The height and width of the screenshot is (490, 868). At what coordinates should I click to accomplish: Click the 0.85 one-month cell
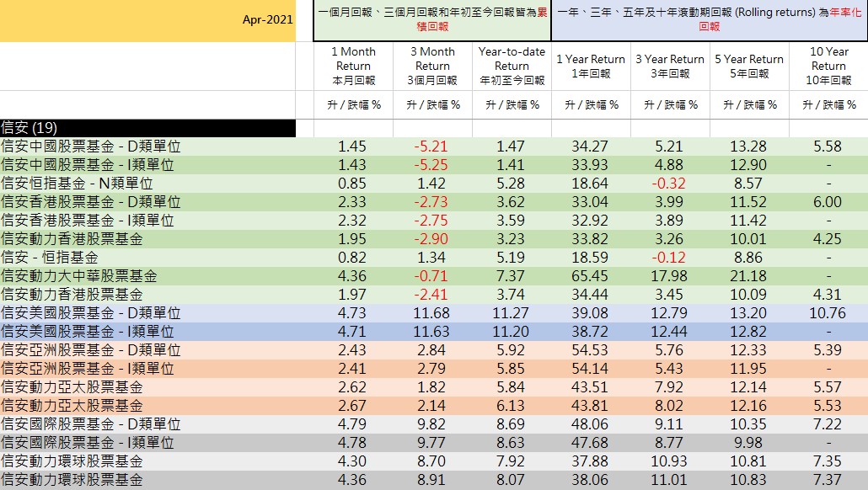(352, 184)
